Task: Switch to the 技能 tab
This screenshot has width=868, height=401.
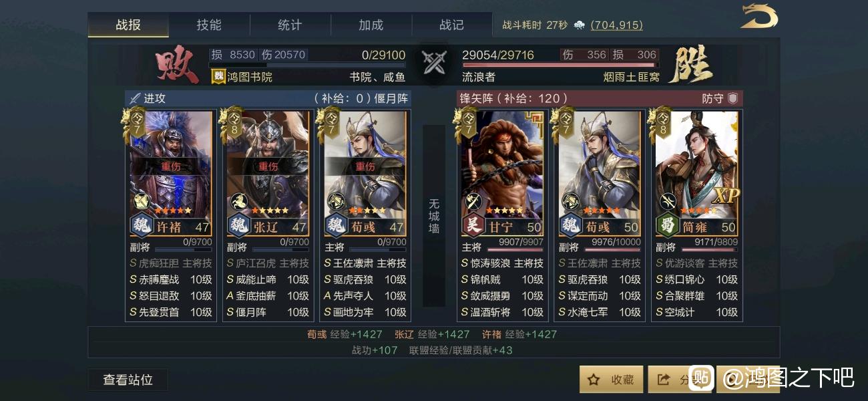Action: pos(209,25)
